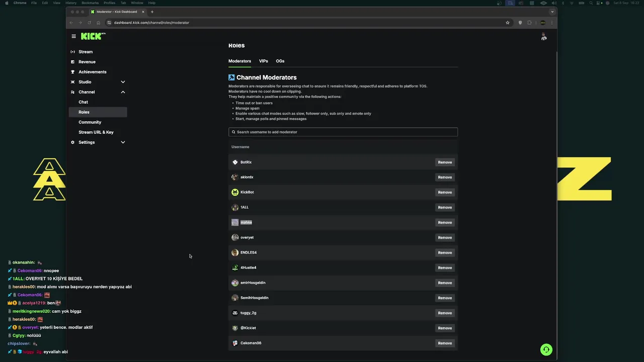The image size is (644, 362).
Task: Remove Cekoman06 as moderator
Action: coord(445,343)
